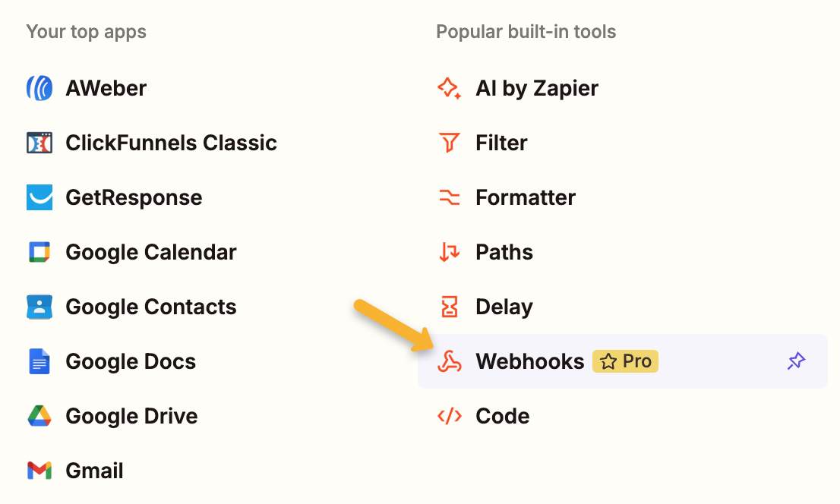The width and height of the screenshot is (840, 504).
Task: Select Webhooks from built-in tools
Action: click(x=529, y=361)
